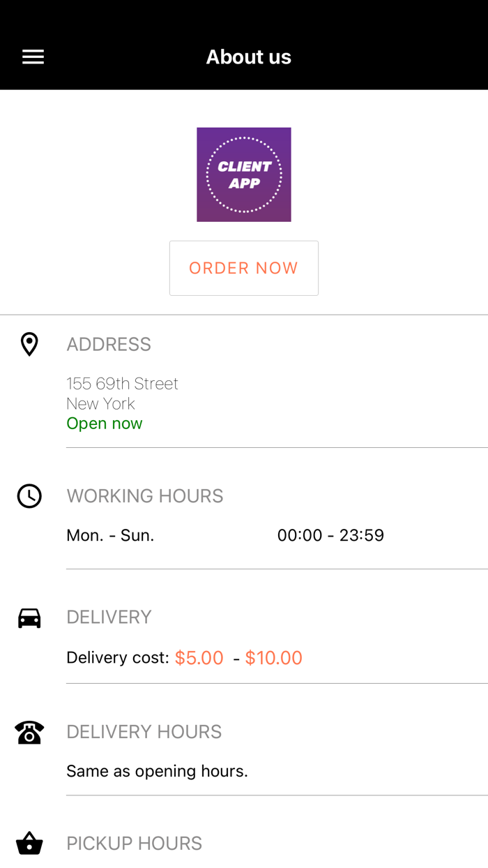Select the DELIVERY HOURS section heading

click(x=144, y=731)
